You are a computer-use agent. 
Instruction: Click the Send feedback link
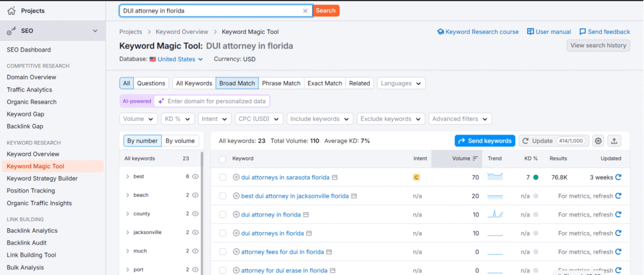pos(604,31)
